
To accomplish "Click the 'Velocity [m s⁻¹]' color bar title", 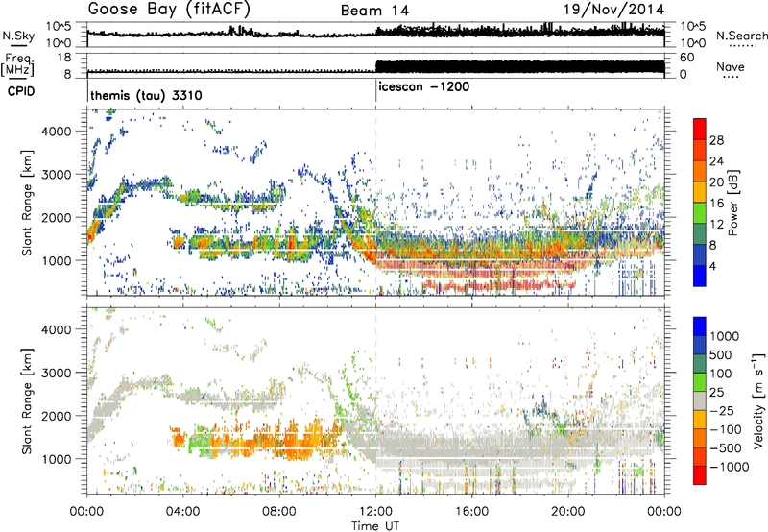I will (758, 400).
